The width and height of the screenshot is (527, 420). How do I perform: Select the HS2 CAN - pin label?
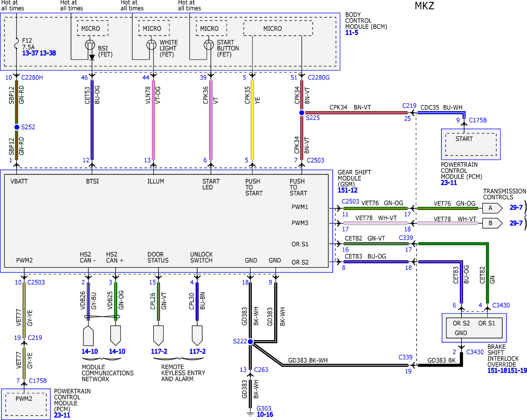tap(88, 257)
